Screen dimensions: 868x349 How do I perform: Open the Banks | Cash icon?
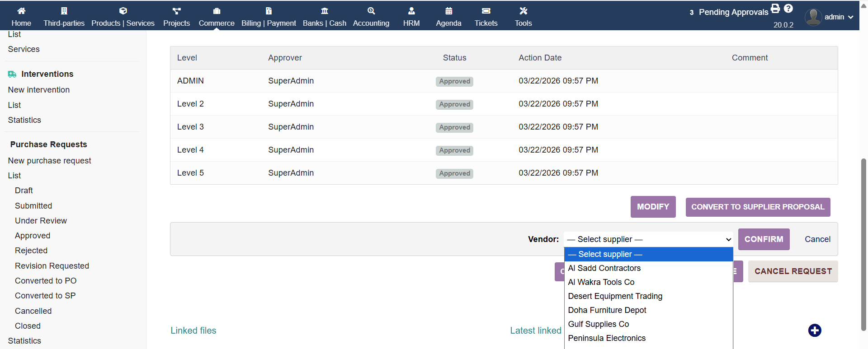pyautogui.click(x=324, y=11)
